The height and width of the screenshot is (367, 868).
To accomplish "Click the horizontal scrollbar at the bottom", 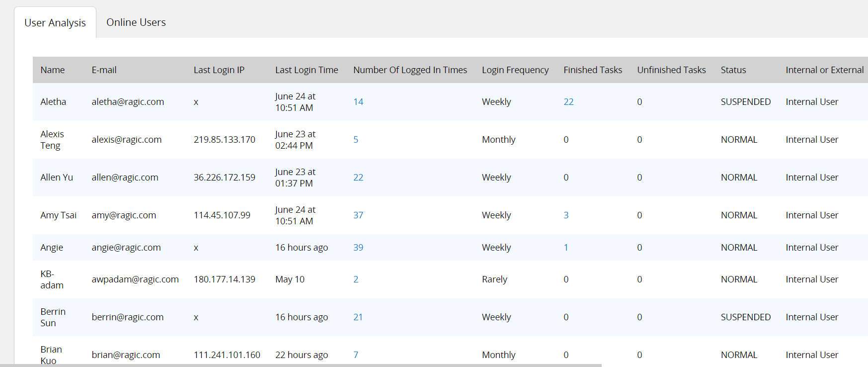I will pos(301,366).
